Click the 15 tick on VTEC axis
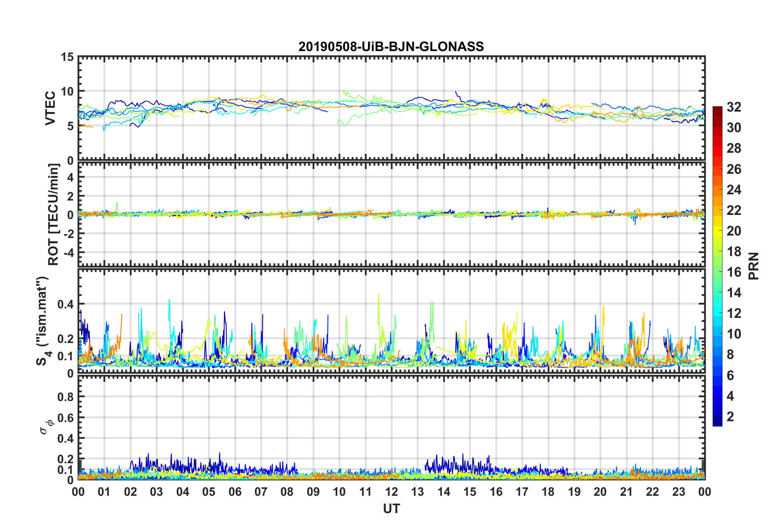The width and height of the screenshot is (783, 532). click(68, 57)
